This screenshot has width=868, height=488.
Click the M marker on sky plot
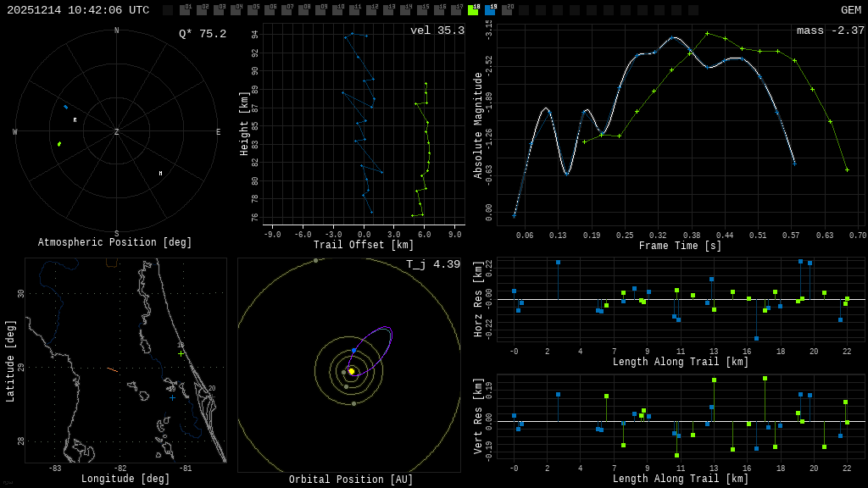point(160,173)
